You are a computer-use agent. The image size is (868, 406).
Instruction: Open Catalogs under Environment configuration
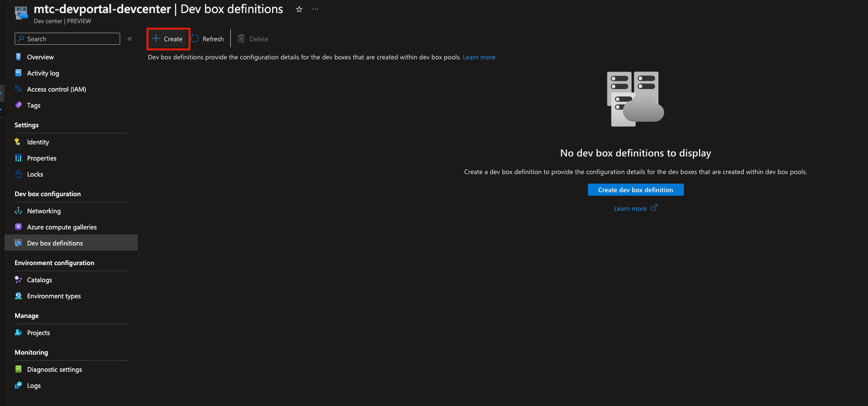point(39,280)
